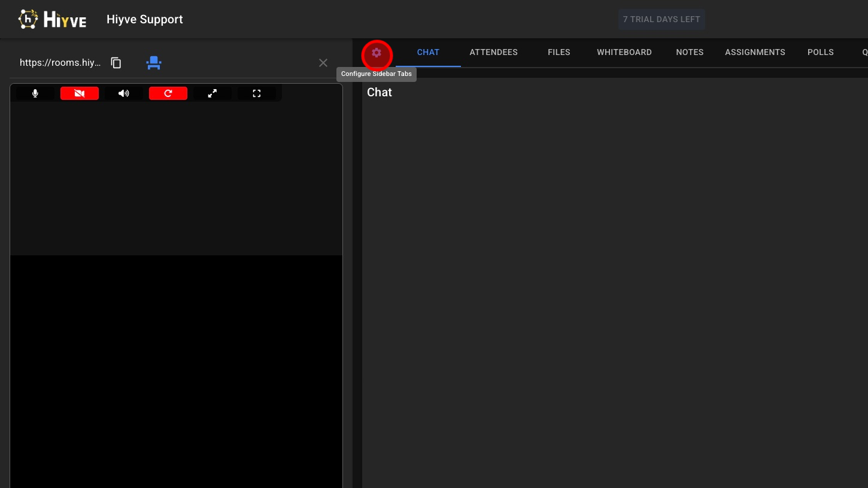The height and width of the screenshot is (488, 868).
Task: Open Configure Sidebar Tabs gear icon
Action: click(x=377, y=53)
